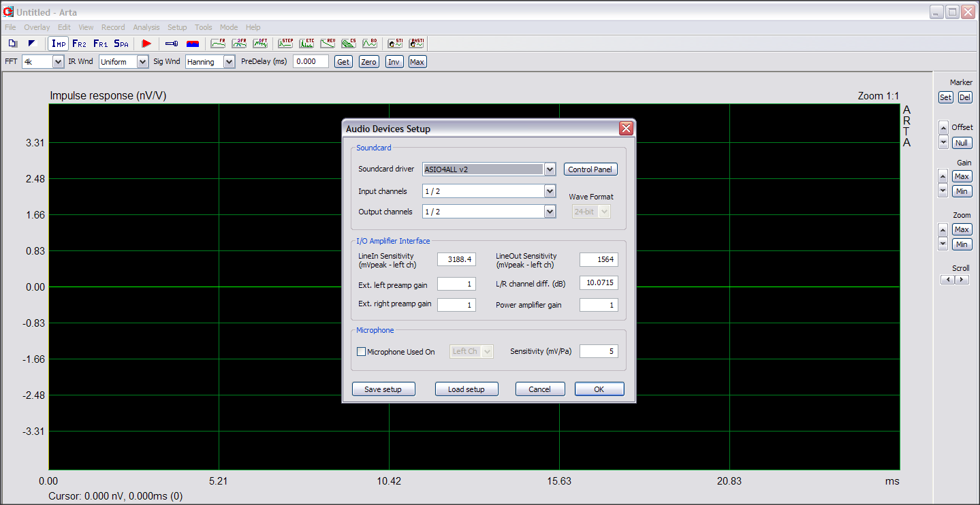Click the LineIn Sensitivity field

tap(456, 259)
